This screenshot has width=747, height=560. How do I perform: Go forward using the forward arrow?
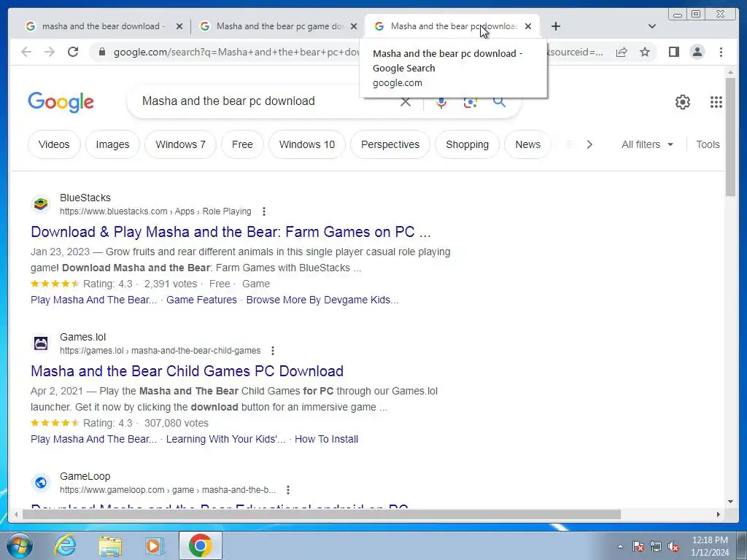(50, 52)
